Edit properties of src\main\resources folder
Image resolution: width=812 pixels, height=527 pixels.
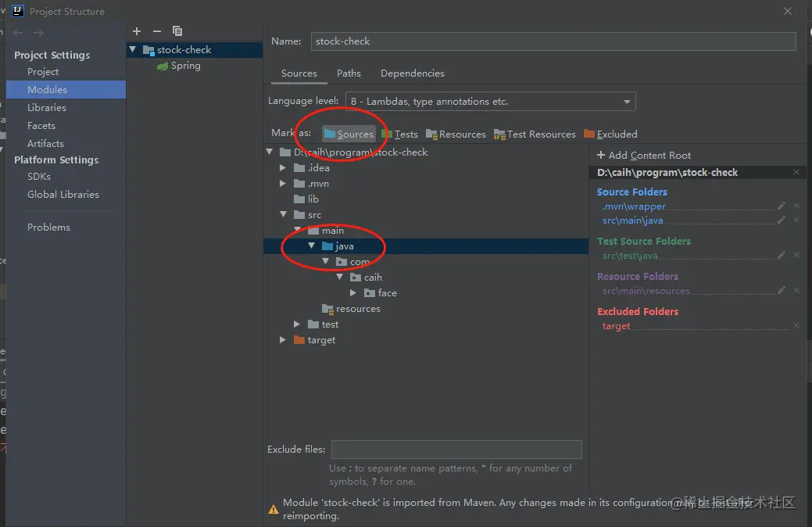782,290
